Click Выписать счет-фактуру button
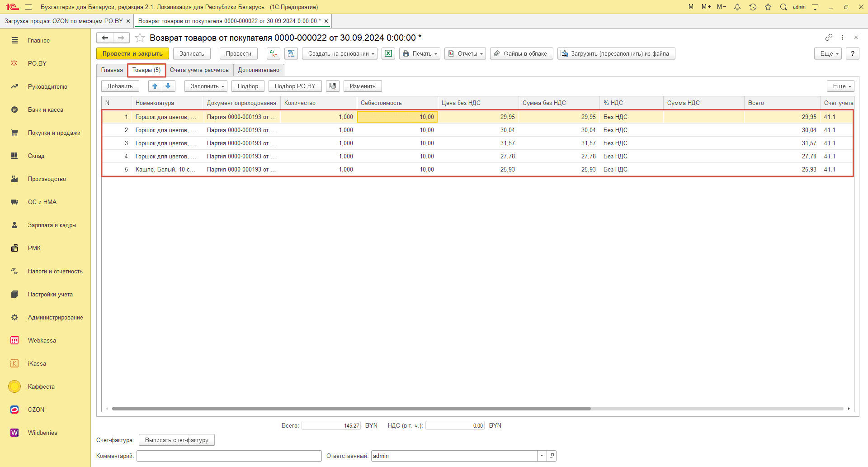868x467 pixels. click(177, 440)
